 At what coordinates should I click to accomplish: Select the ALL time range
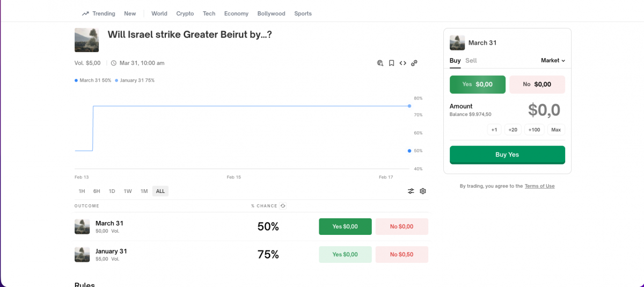point(160,191)
